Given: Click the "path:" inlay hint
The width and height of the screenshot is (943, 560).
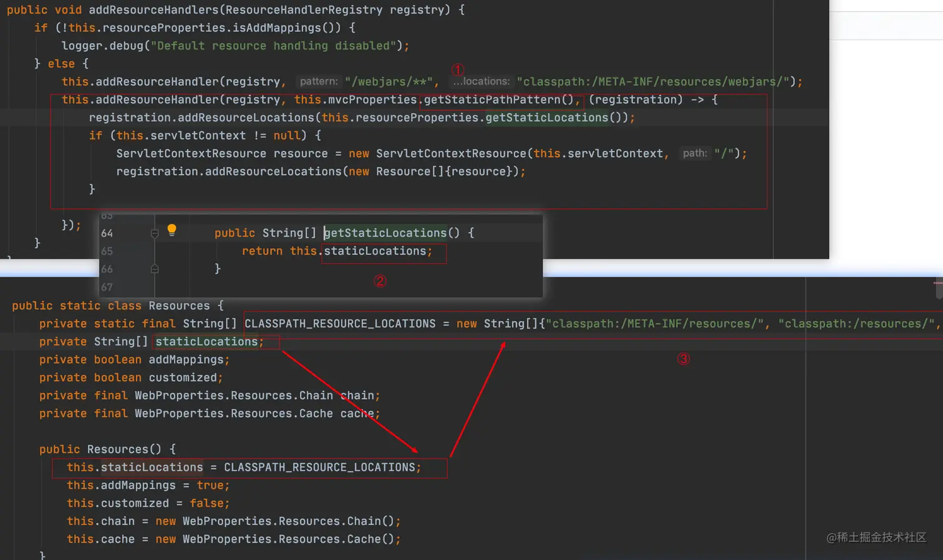Looking at the screenshot, I should (x=695, y=153).
